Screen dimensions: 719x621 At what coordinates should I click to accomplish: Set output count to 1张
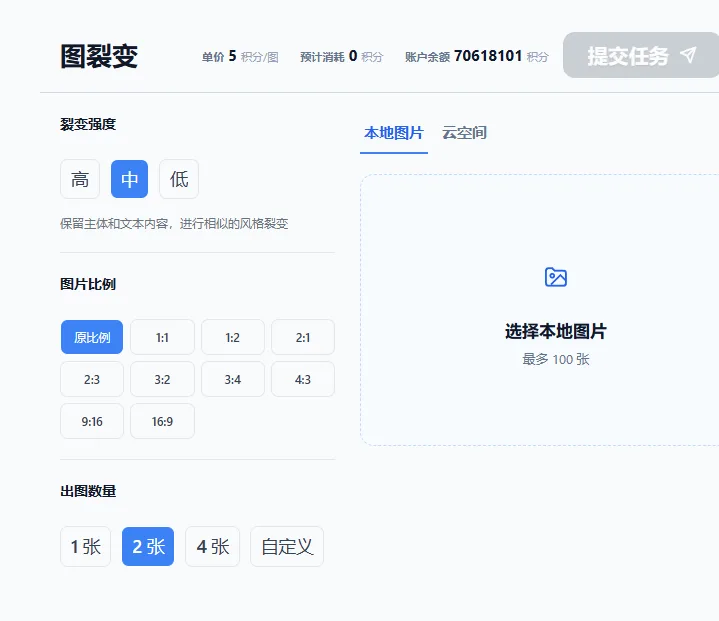point(85,547)
